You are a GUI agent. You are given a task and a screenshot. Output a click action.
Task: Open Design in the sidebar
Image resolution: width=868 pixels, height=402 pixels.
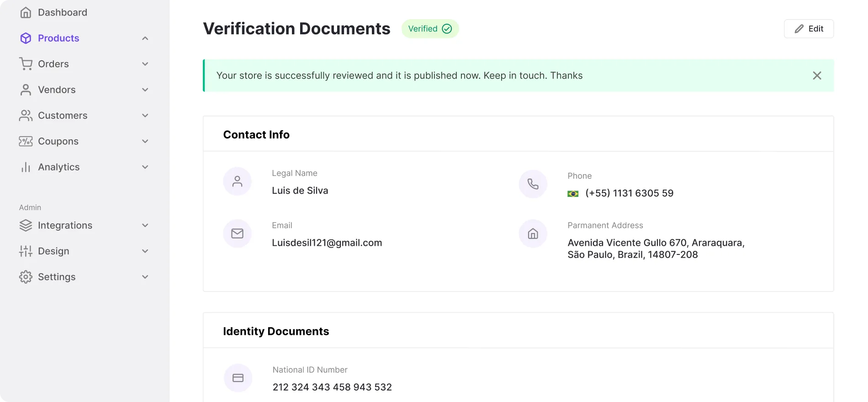tap(53, 251)
